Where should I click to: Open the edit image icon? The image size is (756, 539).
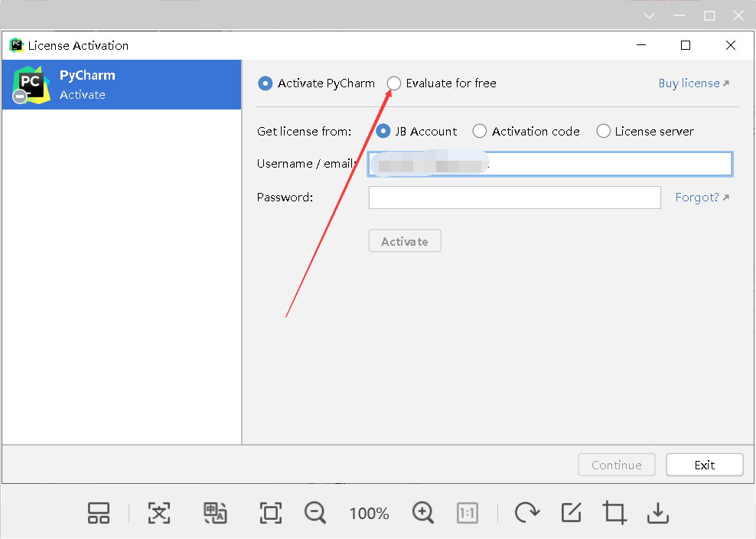572,512
